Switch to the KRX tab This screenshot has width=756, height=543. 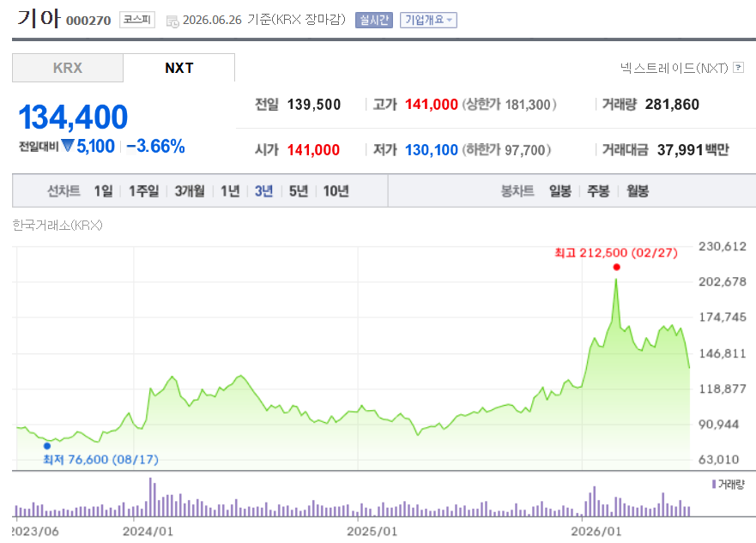pos(68,68)
